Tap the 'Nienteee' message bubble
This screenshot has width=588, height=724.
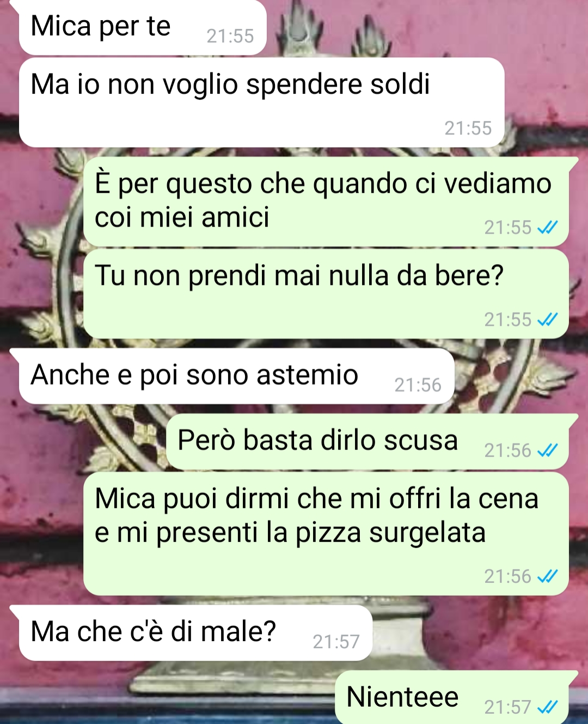coord(452,698)
